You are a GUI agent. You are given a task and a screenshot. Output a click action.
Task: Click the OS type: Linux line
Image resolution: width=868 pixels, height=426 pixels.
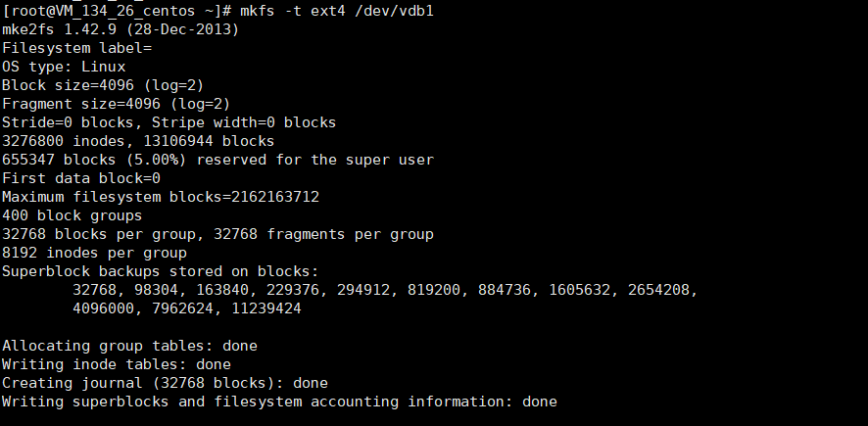coord(64,67)
